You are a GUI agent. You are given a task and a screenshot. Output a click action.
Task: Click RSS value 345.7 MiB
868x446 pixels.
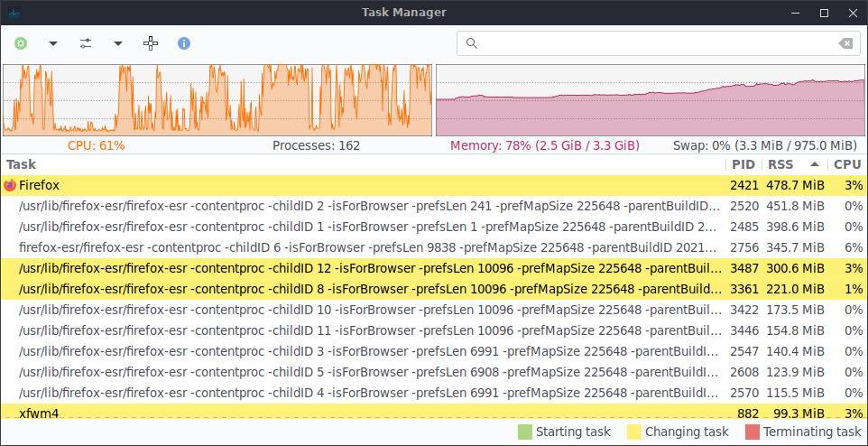796,247
